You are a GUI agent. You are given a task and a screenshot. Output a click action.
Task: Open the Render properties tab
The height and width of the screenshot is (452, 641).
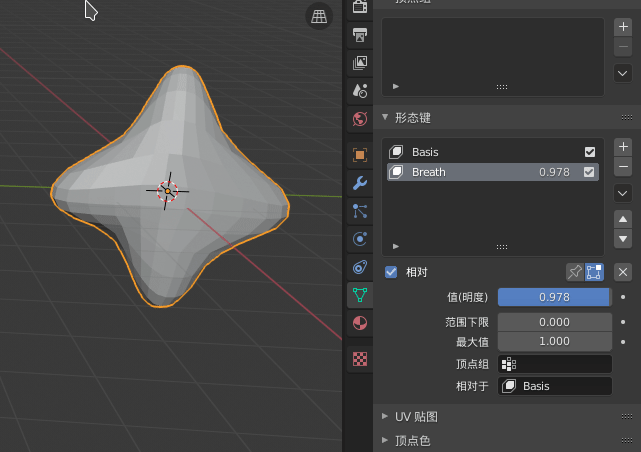360,7
